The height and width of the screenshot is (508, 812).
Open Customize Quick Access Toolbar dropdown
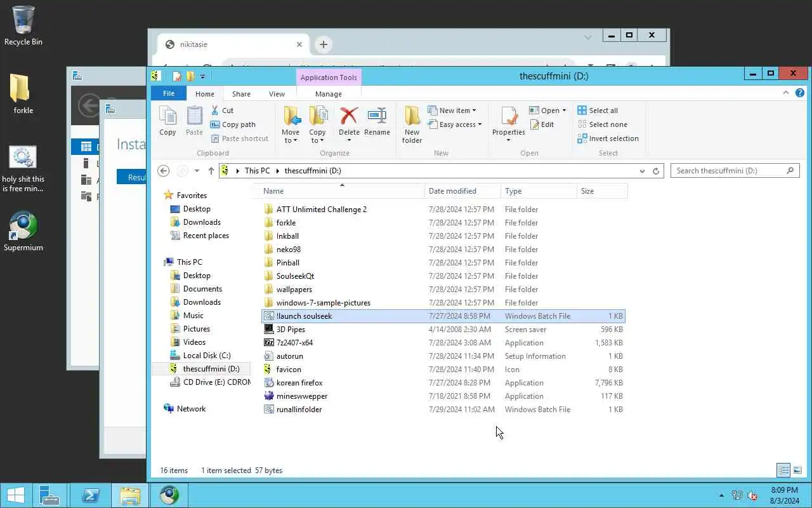tap(202, 76)
